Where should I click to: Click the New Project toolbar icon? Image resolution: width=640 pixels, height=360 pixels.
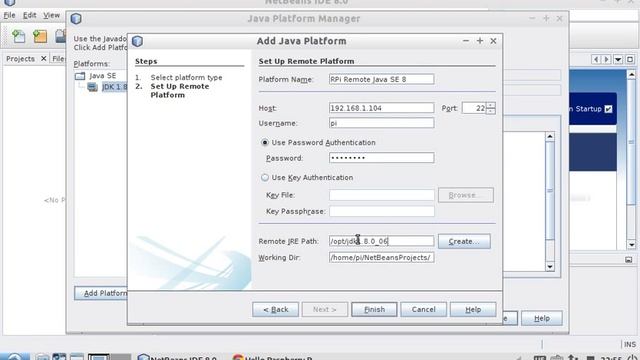[x=40, y=36]
